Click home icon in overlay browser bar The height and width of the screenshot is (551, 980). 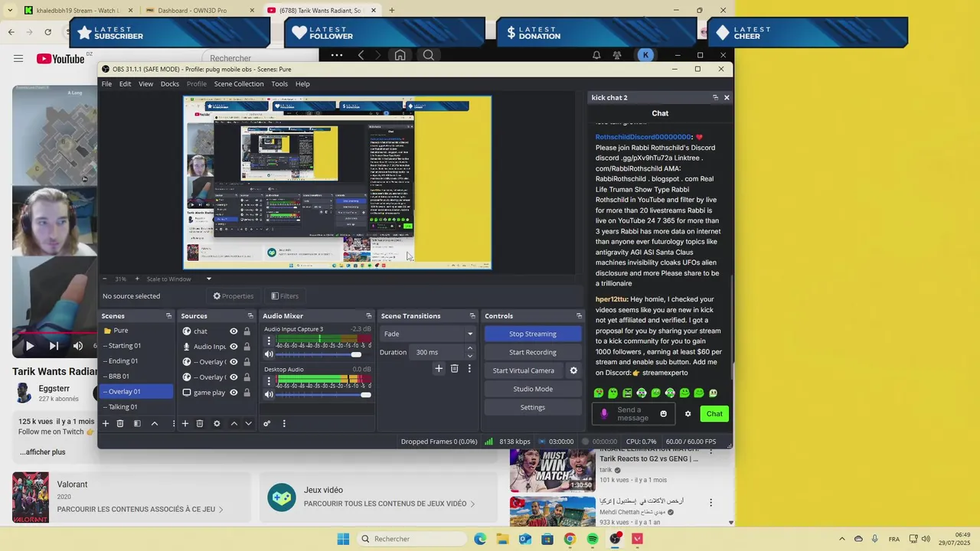(x=400, y=55)
